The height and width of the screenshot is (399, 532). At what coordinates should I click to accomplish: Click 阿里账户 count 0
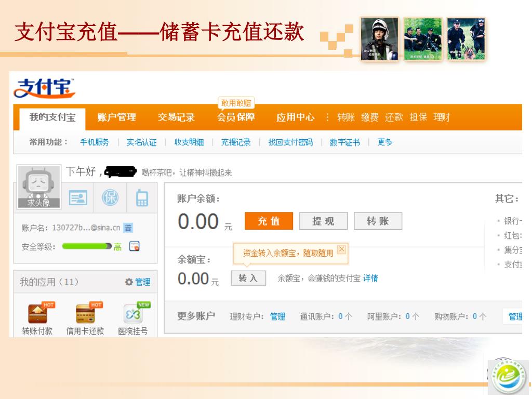coord(407,316)
